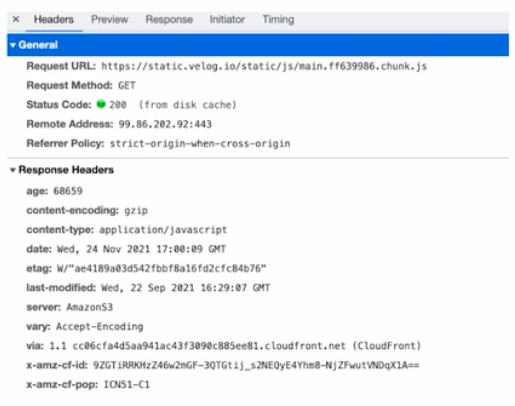The height and width of the screenshot is (406, 515).
Task: Collapse the Response Headers triangle
Action: (13, 170)
